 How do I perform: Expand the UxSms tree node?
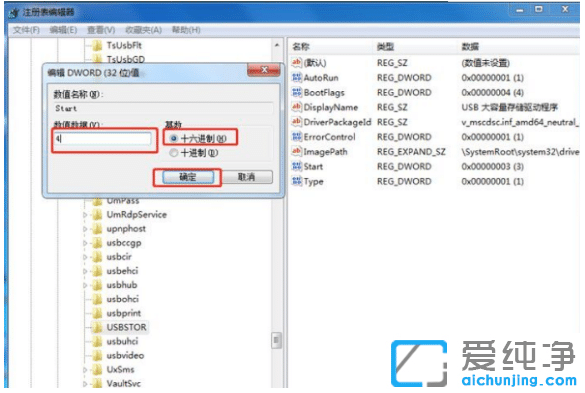click(85, 370)
